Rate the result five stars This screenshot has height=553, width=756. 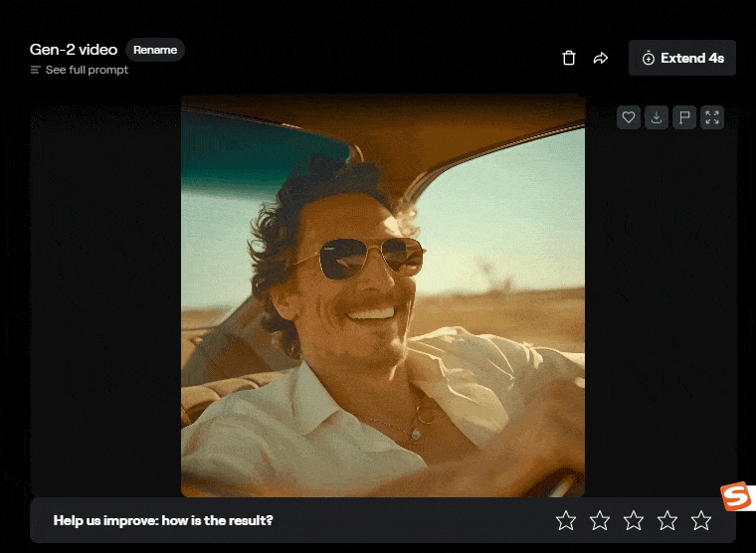click(x=701, y=521)
